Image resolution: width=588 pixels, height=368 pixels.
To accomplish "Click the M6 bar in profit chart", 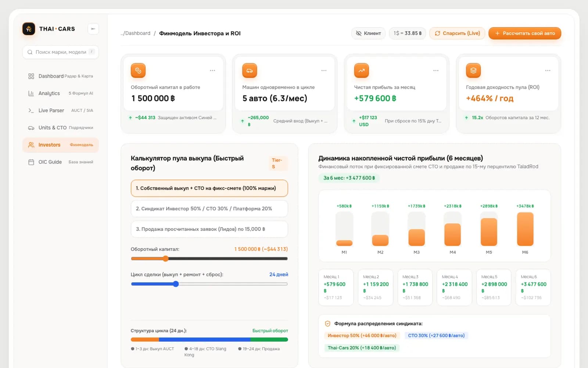I will 525,229.
